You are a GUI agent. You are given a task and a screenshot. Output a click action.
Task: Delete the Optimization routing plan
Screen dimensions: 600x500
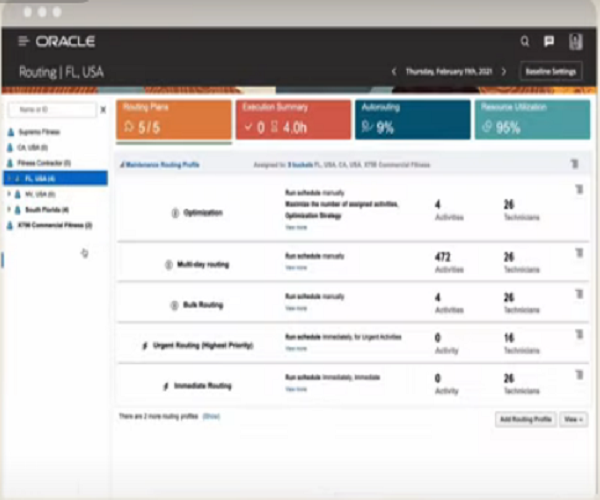[579, 189]
